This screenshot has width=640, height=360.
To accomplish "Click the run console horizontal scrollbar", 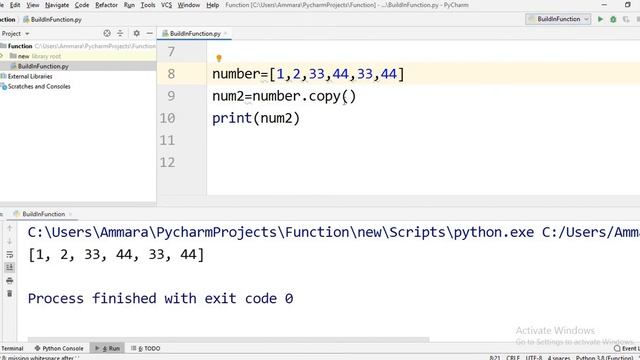I will [229, 340].
